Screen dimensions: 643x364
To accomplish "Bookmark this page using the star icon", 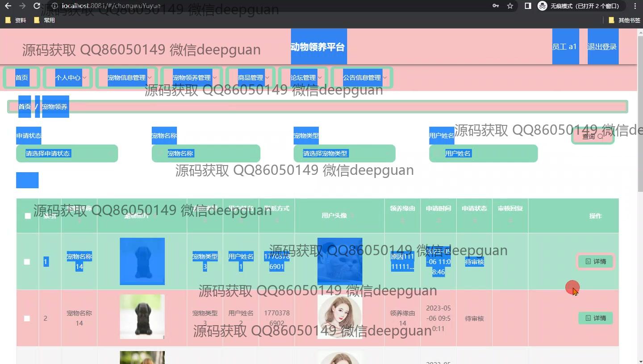I will pyautogui.click(x=510, y=6).
